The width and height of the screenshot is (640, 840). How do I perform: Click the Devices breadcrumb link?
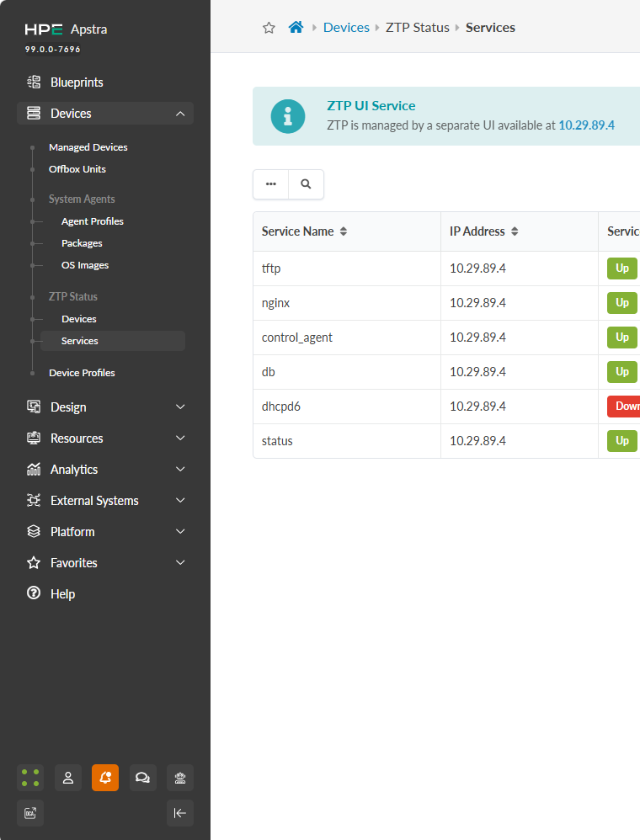point(346,28)
